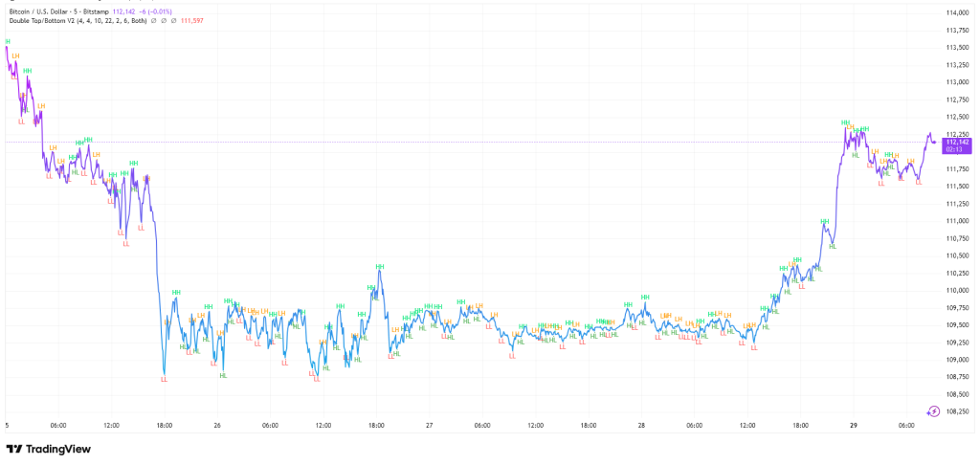This screenshot has height=465, width=980.
Task: Select date 26 on the time axis
Action: pos(217,425)
